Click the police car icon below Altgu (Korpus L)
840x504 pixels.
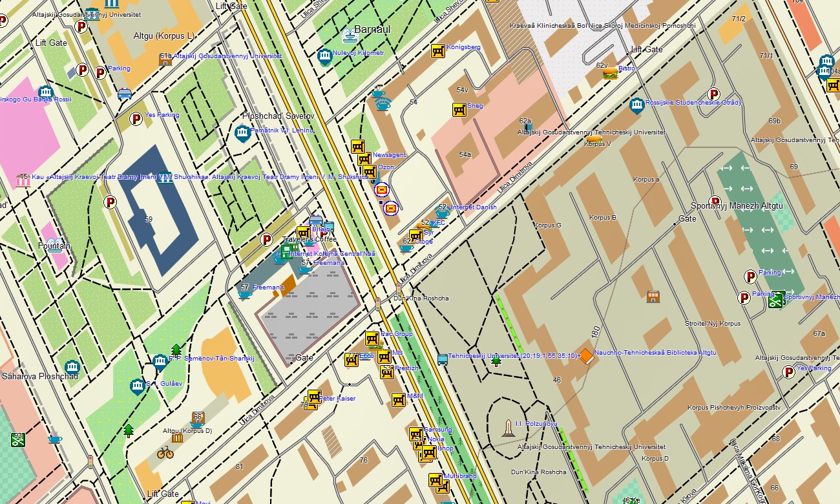124,94
